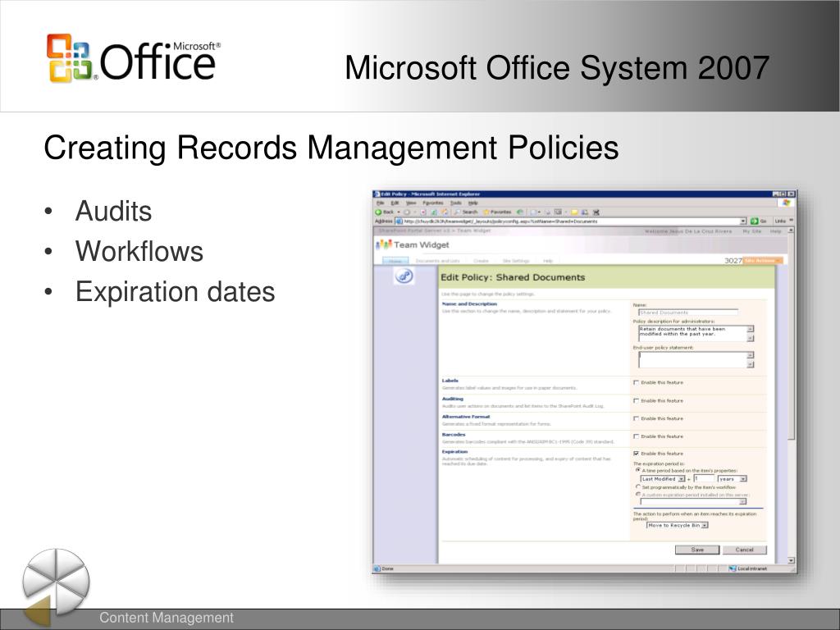Click the Print icon in IE toolbar
The height and width of the screenshot is (630, 840).
coord(548,212)
